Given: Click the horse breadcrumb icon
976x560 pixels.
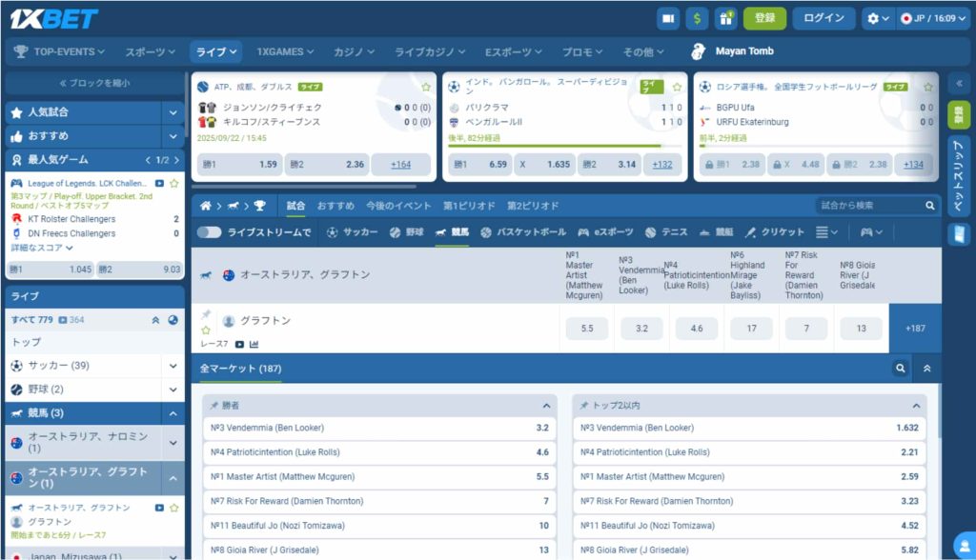Looking at the screenshot, I should coord(234,206).
